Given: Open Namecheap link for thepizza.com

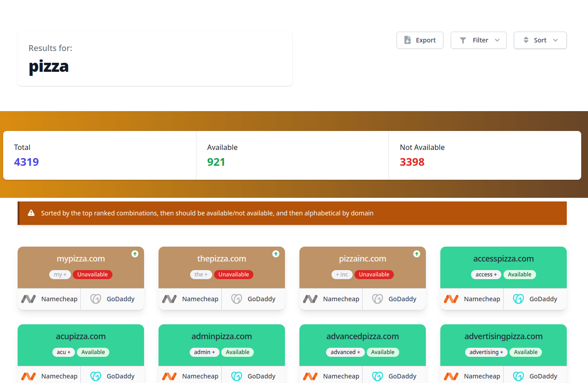Looking at the screenshot, I should (190, 299).
